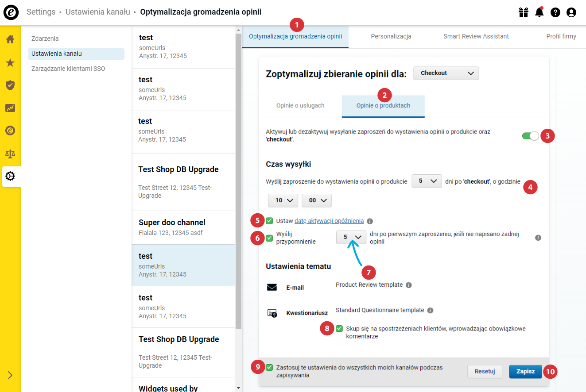Open the balance scales sidebar icon

10,154
